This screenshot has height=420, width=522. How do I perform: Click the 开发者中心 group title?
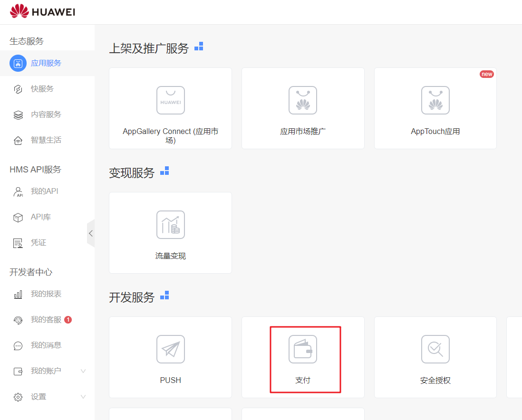pos(31,272)
